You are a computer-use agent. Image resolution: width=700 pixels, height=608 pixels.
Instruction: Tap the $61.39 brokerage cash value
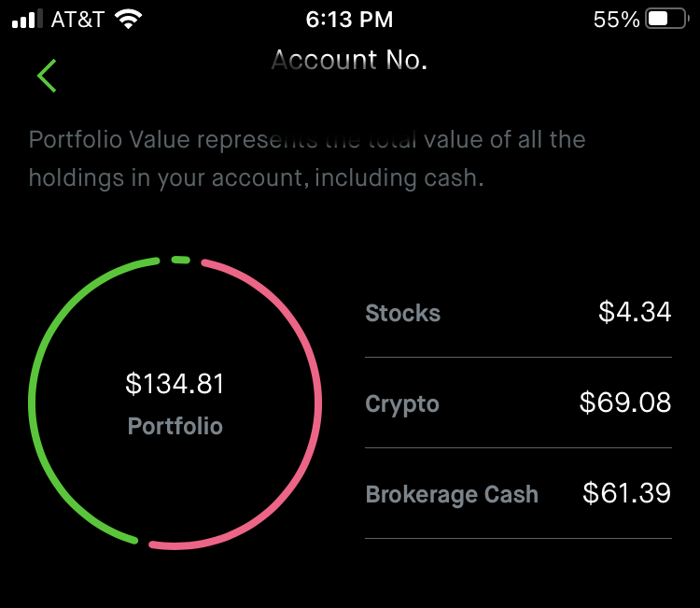(626, 493)
